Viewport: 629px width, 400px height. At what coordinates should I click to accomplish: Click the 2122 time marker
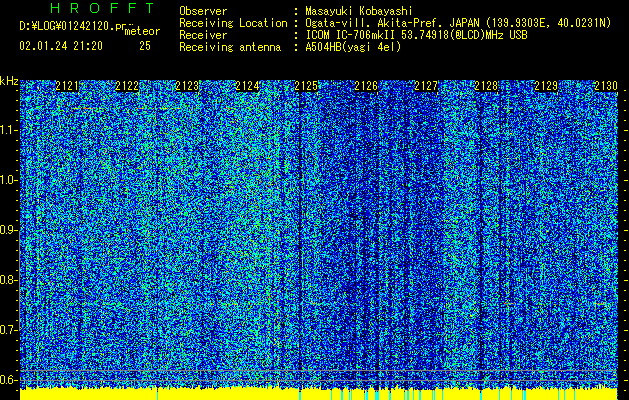tap(127, 86)
